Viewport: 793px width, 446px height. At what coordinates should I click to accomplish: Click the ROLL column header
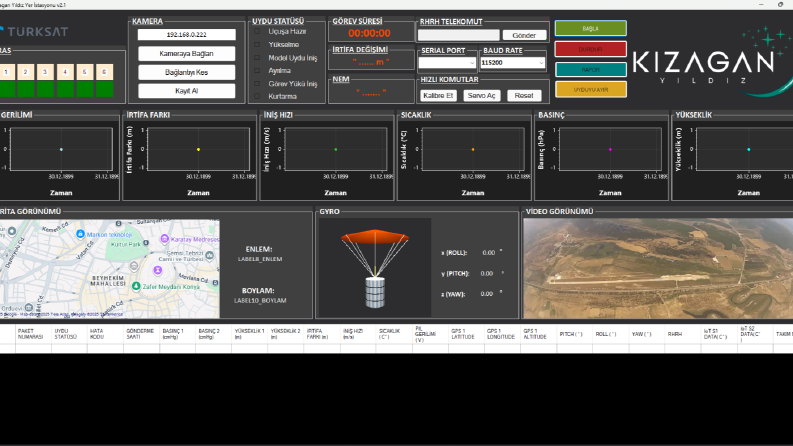coord(610,334)
